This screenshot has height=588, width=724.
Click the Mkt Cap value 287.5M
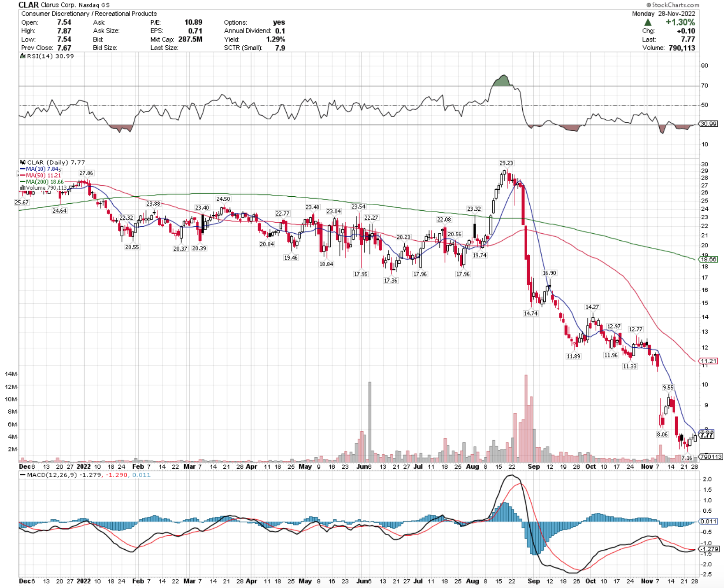click(190, 39)
